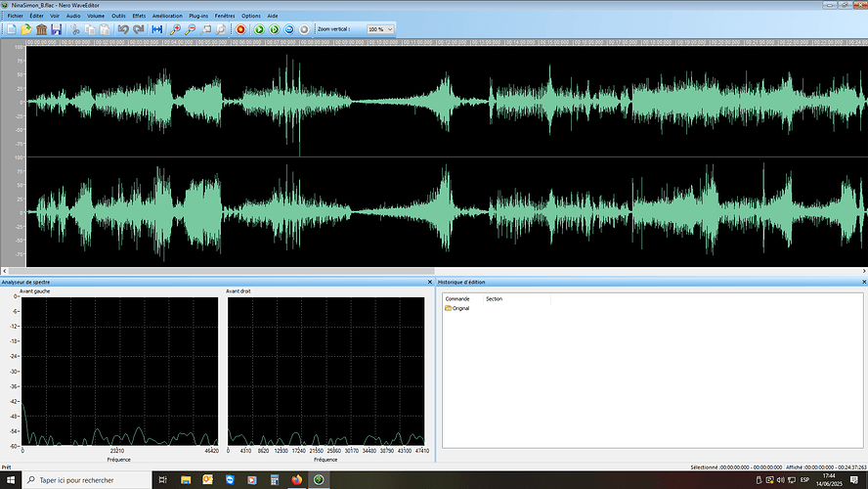868x489 pixels.
Task: Open File Explorer from taskbar
Action: [186, 480]
